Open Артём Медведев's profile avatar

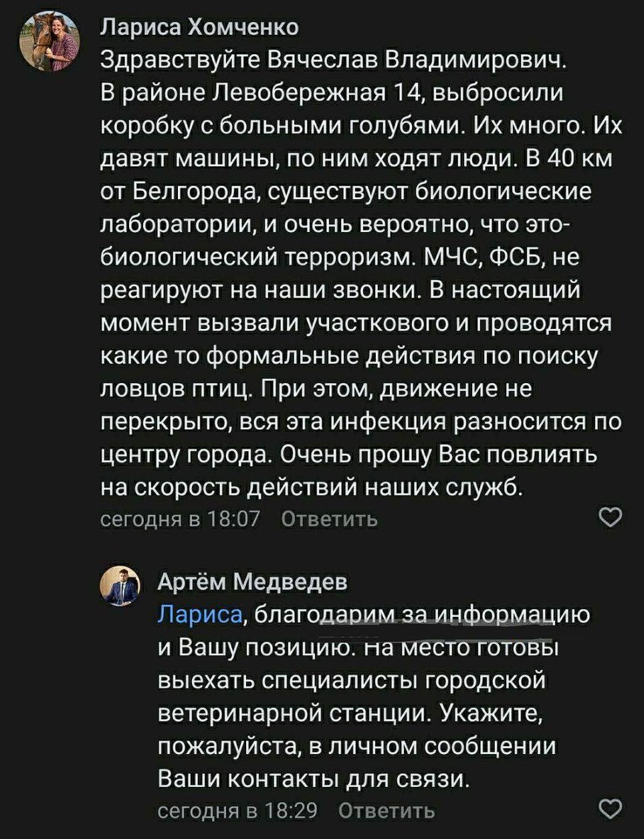click(x=120, y=588)
